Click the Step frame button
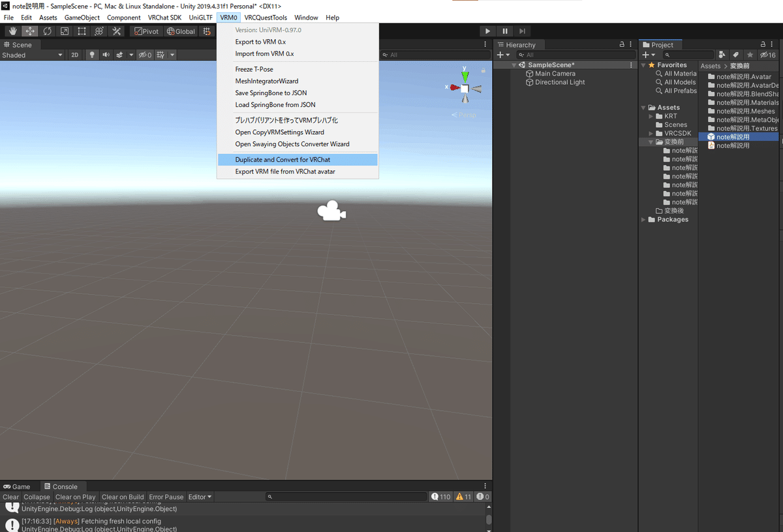 (523, 31)
